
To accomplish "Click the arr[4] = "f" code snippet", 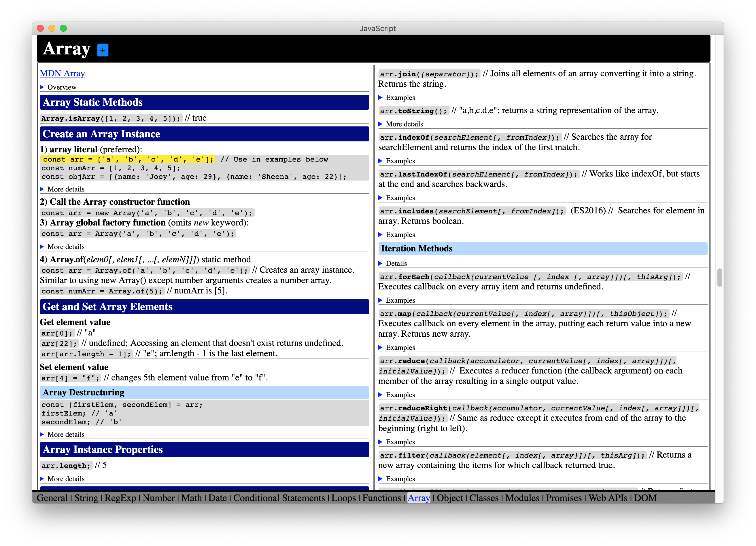I will [x=70, y=378].
